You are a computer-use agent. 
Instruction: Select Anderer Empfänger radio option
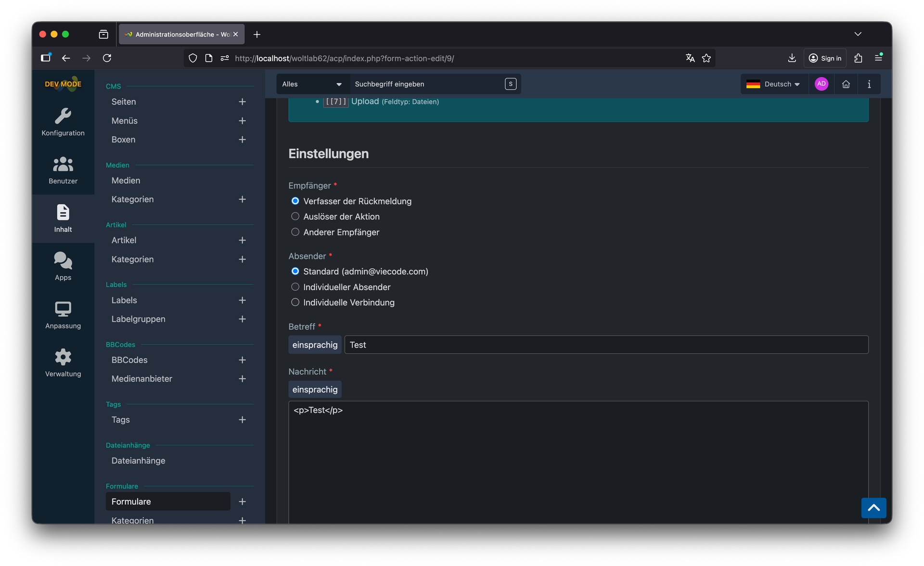(295, 232)
